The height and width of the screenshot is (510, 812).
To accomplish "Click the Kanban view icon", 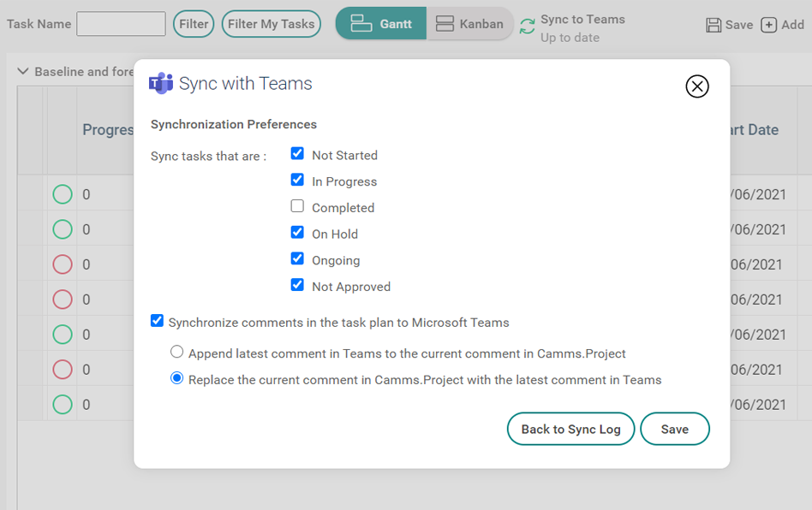I will pos(445,24).
